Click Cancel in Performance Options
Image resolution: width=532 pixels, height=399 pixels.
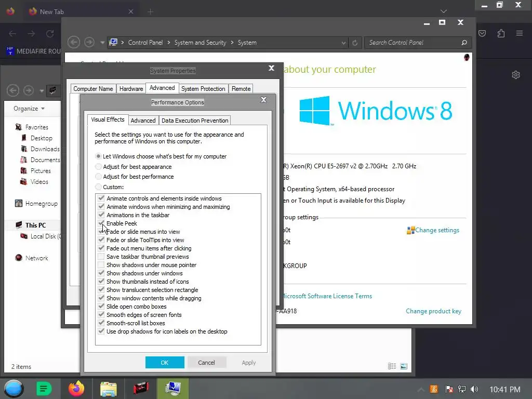pyautogui.click(x=206, y=362)
